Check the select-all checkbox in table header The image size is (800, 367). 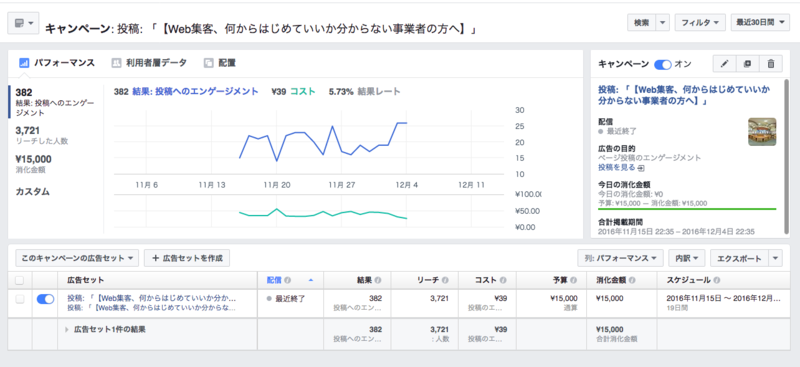pos(19,280)
